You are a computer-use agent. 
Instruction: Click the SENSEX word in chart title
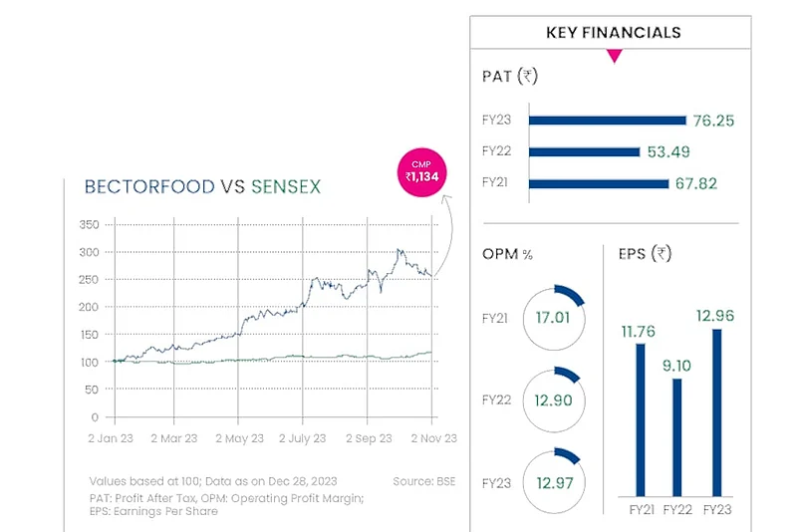(286, 186)
